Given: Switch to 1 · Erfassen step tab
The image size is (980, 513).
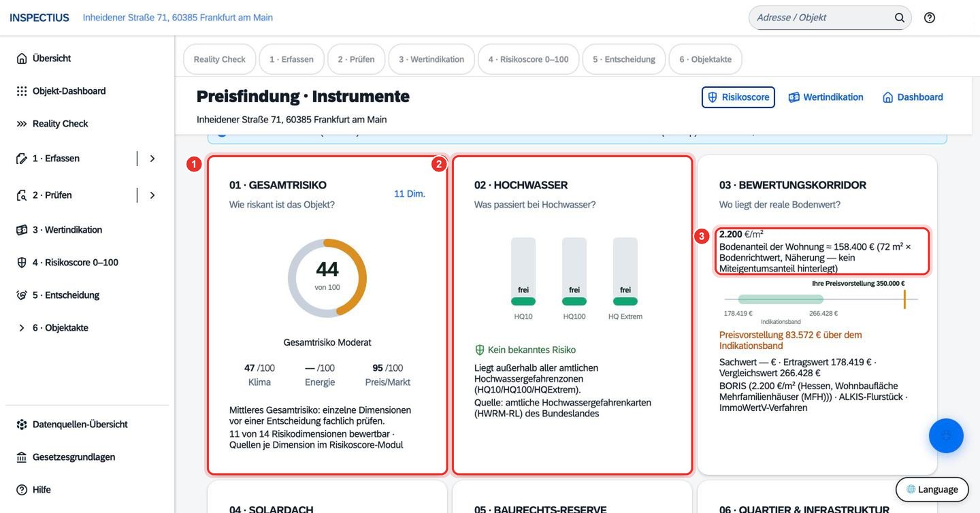Looking at the screenshot, I should [291, 59].
